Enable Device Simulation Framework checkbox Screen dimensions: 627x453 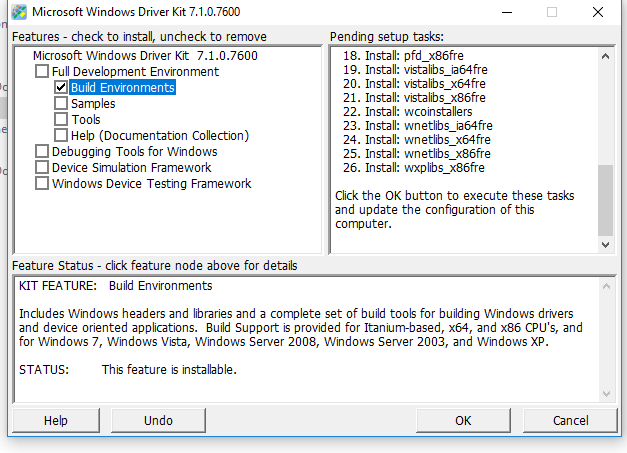click(x=42, y=167)
